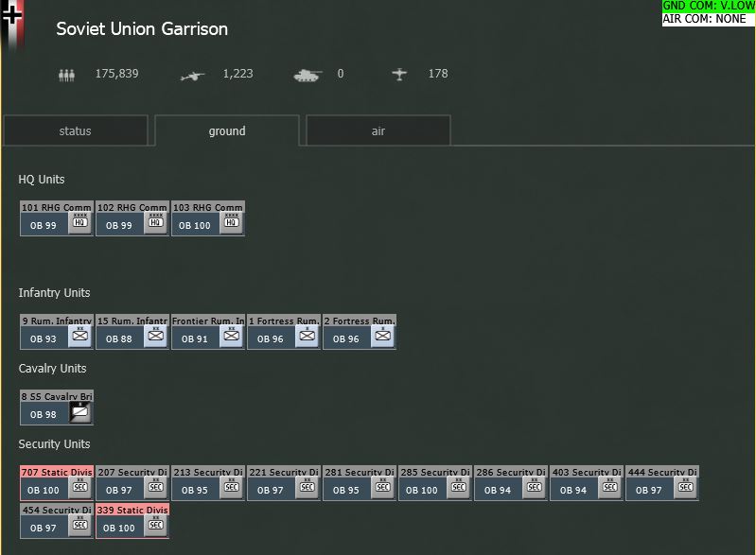Click SEC icon of 286 Security Division

tap(535, 488)
